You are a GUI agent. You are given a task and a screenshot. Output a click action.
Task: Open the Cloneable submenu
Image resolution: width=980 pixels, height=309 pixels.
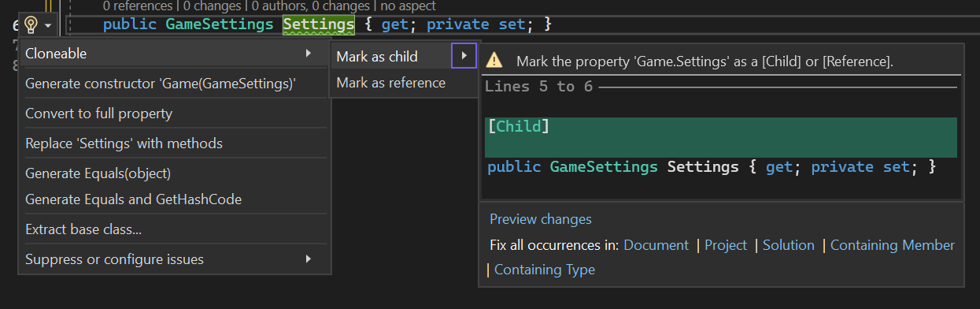click(174, 54)
